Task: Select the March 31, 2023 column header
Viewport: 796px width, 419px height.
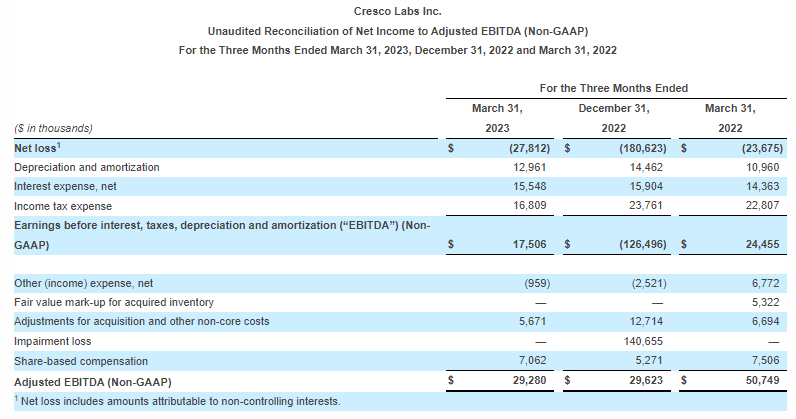Action: 497,118
